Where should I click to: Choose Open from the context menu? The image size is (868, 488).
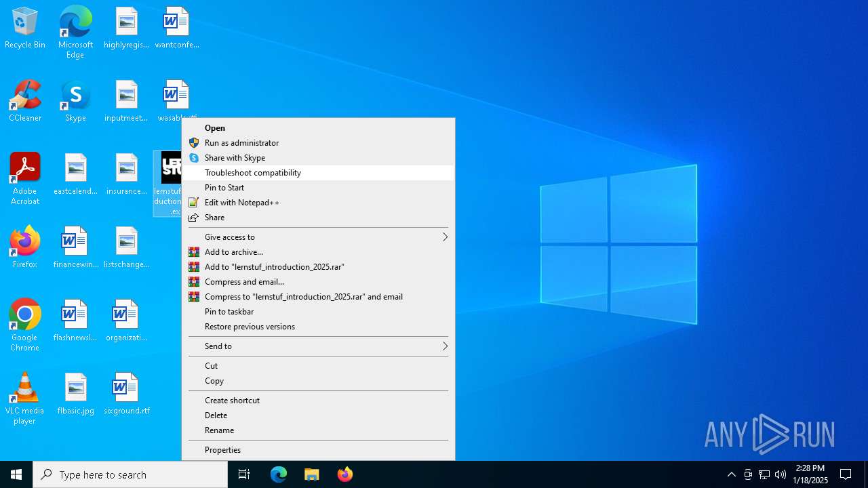318,128
